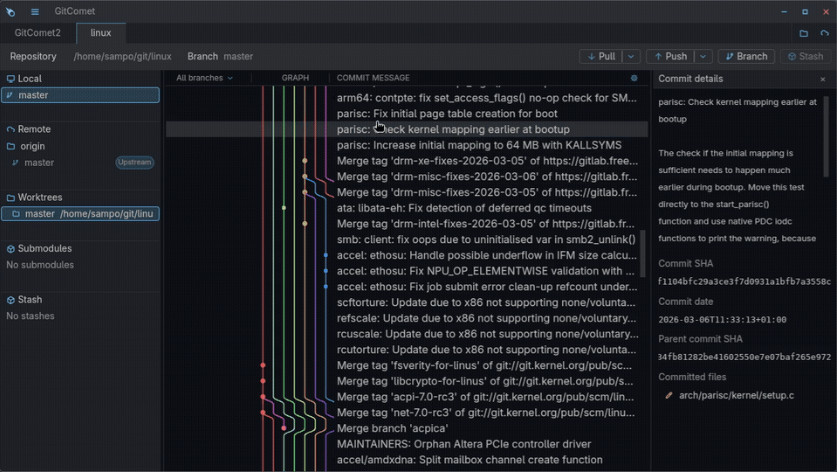Select commit 'Merge branch acpica'
The image size is (837, 472).
click(407, 429)
